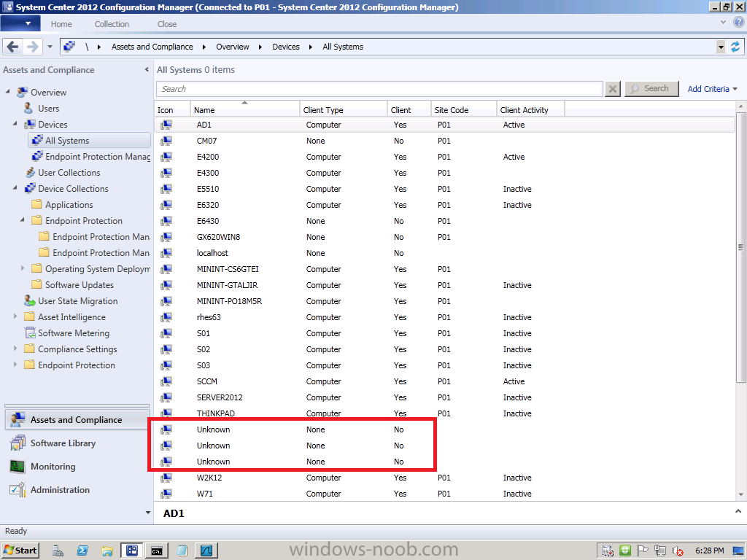
Task: Sort by the Name column header
Action: 245,109
